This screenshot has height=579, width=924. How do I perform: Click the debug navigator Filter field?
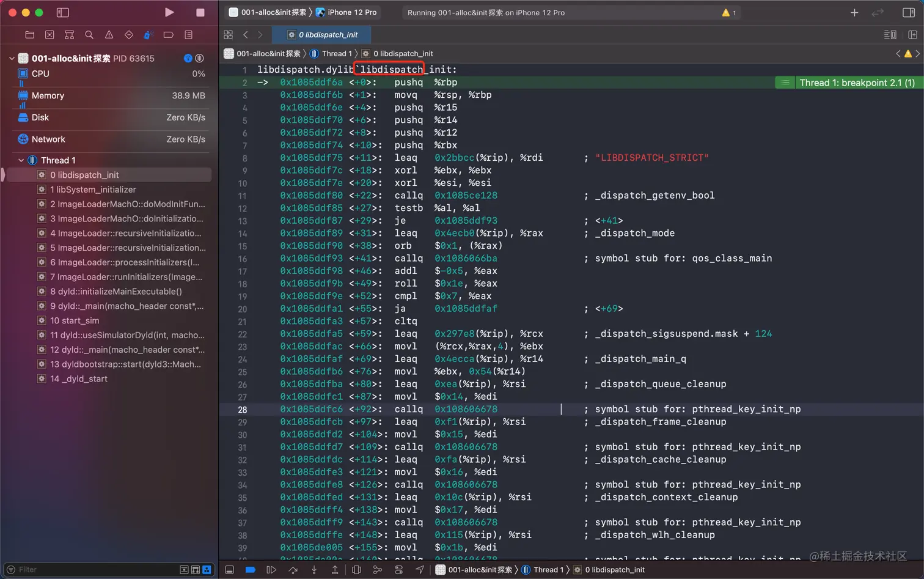coord(92,569)
